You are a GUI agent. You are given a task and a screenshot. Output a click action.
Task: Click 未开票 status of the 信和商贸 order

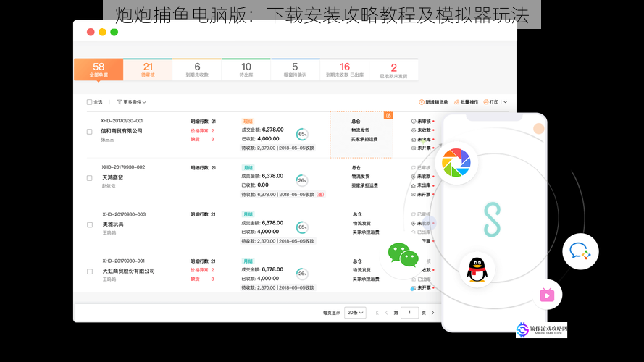[x=422, y=148]
